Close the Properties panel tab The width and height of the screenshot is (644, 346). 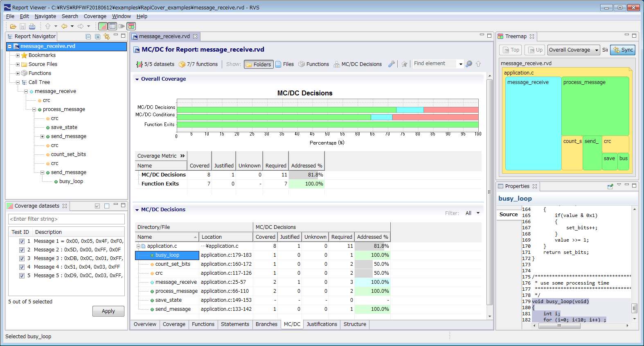535,186
